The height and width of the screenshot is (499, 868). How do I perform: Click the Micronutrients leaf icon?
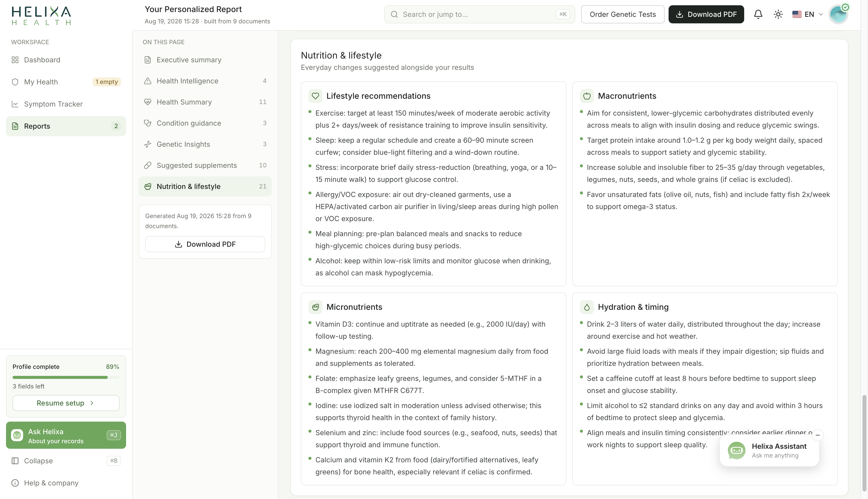click(315, 307)
